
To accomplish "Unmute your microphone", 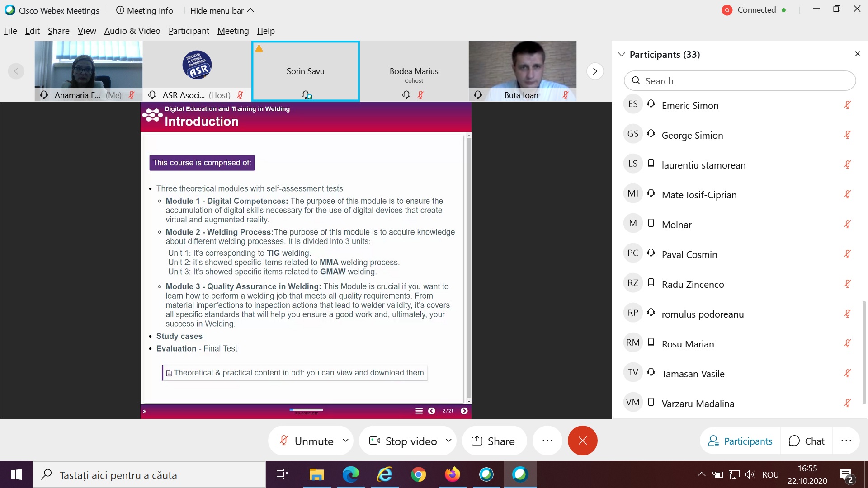I will pos(307,441).
